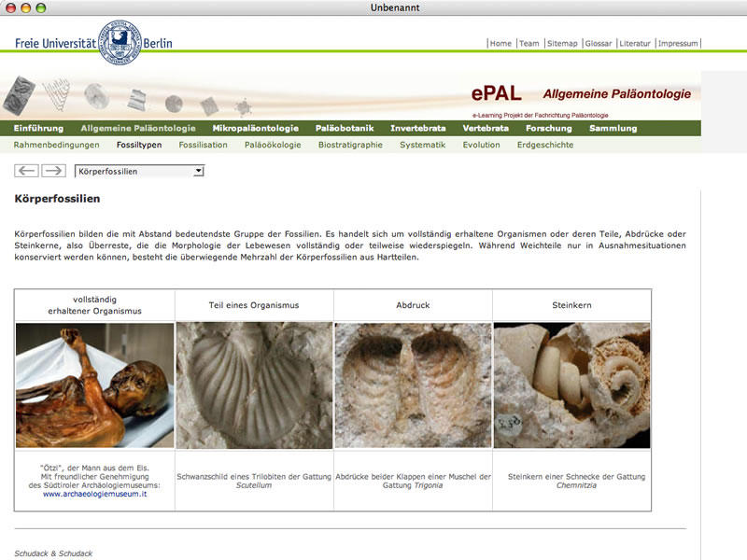Click the back arrow navigation button
Viewport: 747px width, 560px height.
coord(26,171)
